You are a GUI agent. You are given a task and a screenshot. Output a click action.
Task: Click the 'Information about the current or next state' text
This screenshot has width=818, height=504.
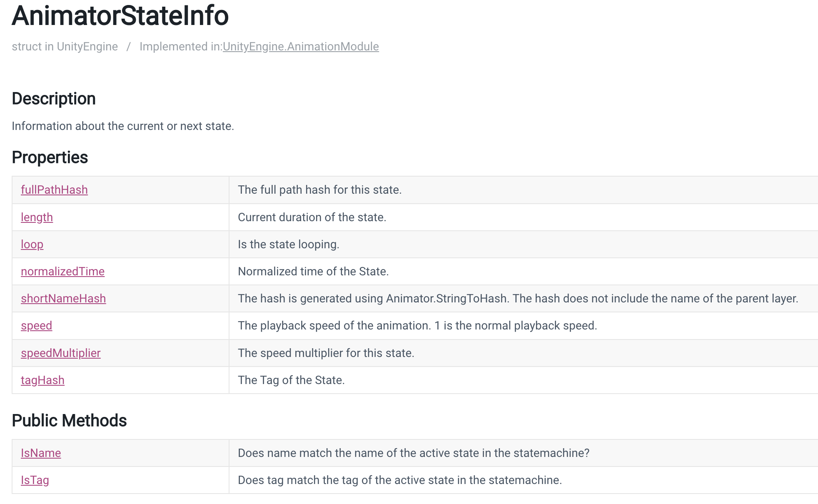point(123,126)
